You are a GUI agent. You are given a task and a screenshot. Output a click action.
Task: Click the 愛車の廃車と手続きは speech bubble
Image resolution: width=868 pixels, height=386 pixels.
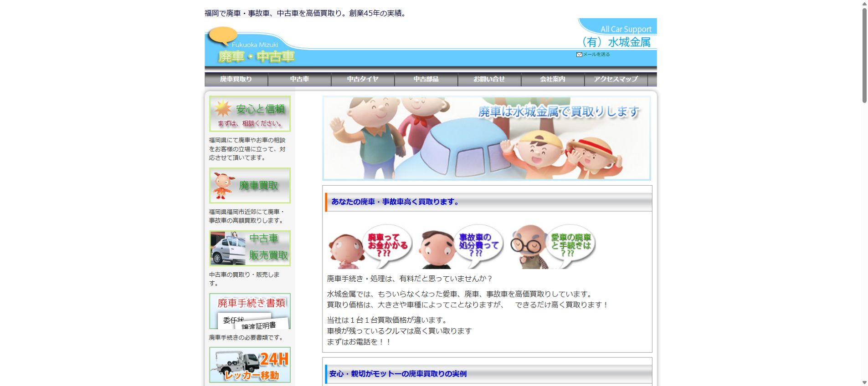[x=570, y=245]
